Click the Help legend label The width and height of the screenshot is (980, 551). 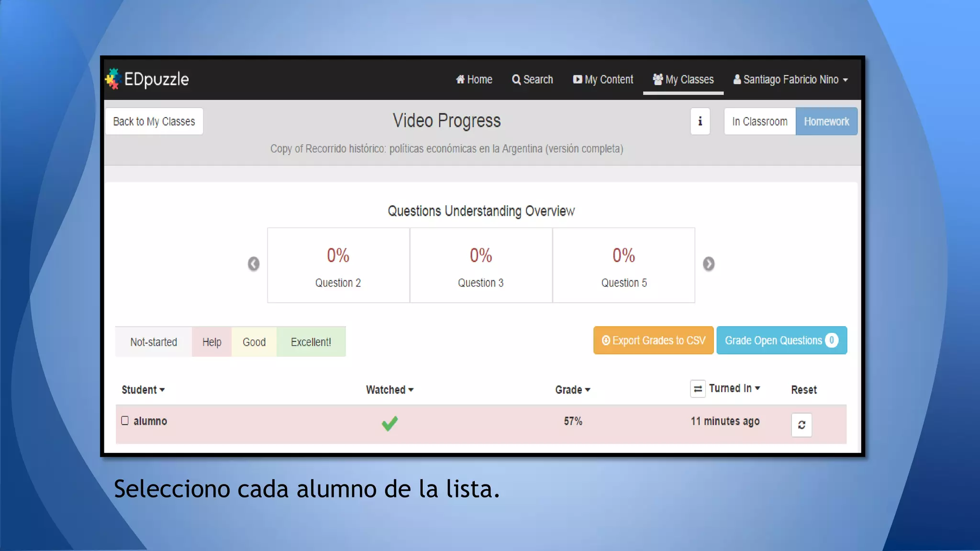pyautogui.click(x=212, y=342)
